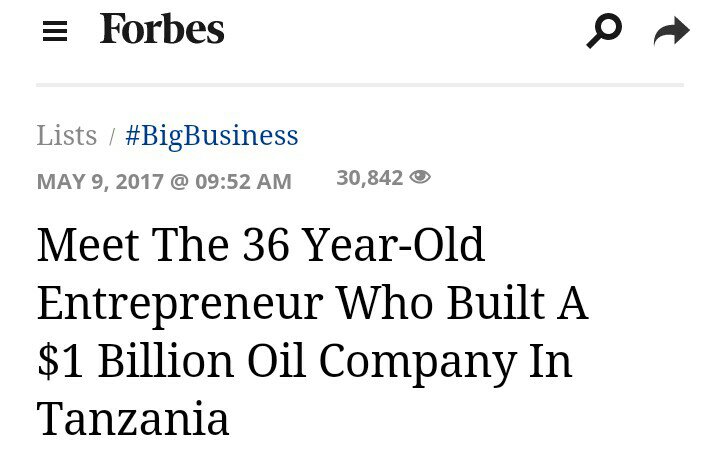Image resolution: width=720 pixels, height=456 pixels.
Task: Open the hamburger navigation menu
Action: click(x=55, y=32)
